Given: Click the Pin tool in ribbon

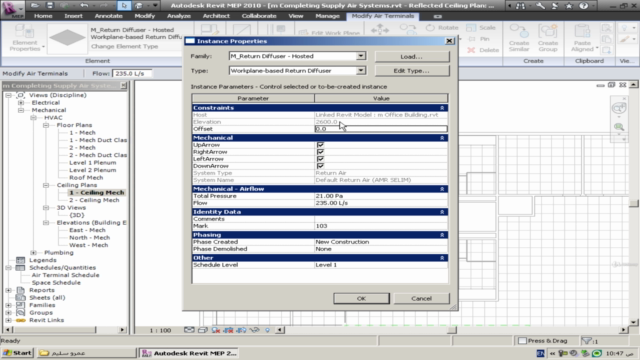Looking at the screenshot, I should tap(479, 39).
